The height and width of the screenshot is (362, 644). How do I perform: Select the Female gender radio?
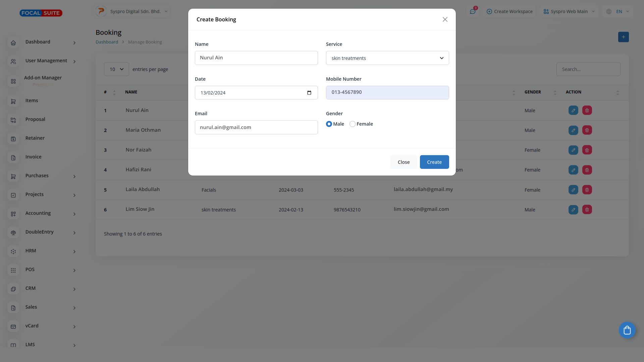[x=352, y=124]
